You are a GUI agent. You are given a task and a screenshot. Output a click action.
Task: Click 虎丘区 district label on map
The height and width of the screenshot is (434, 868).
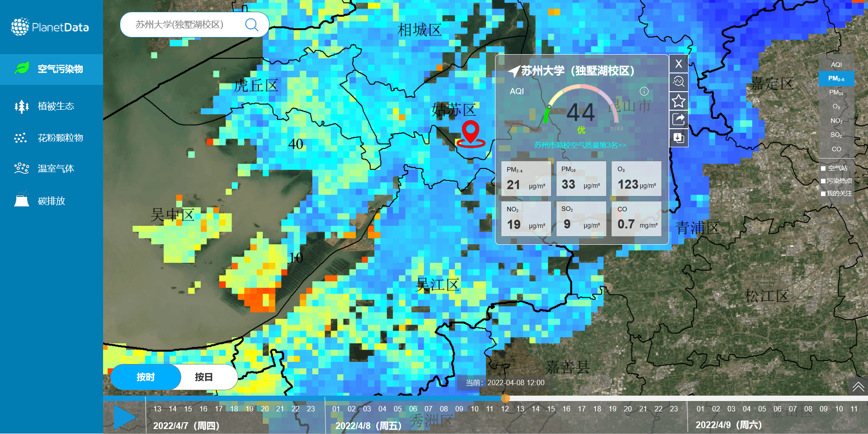coord(256,85)
